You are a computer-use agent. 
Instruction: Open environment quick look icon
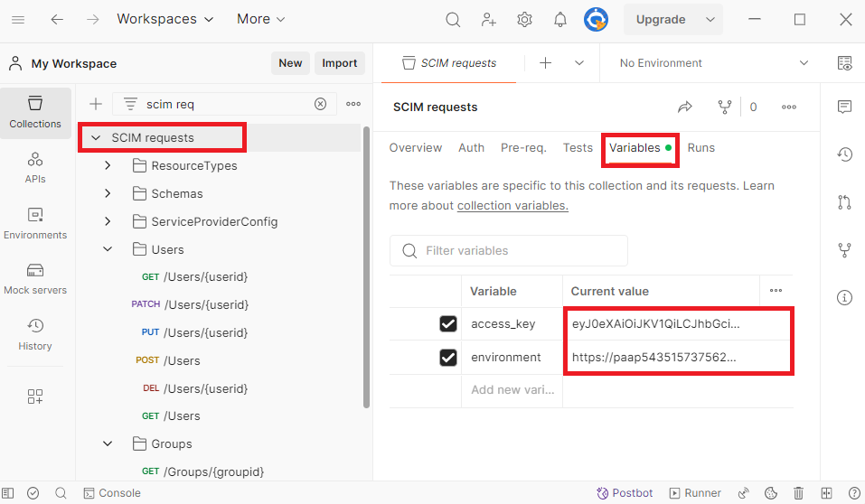844,63
